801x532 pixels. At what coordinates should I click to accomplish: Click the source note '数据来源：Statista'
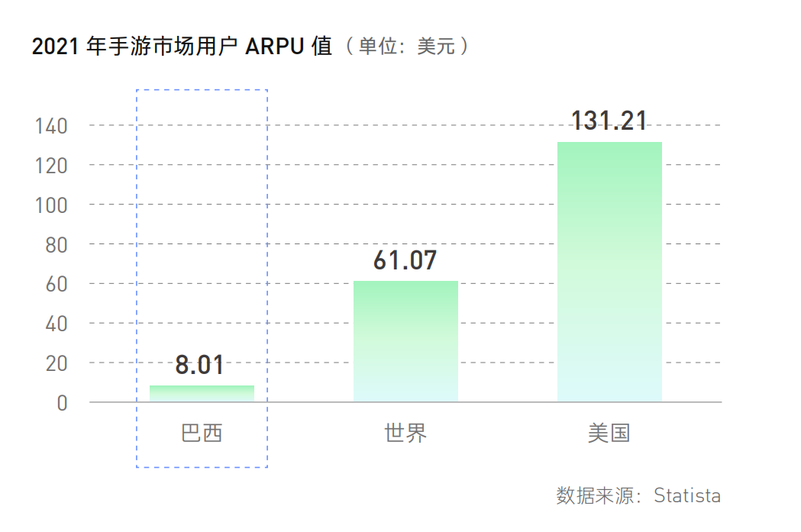638,496
